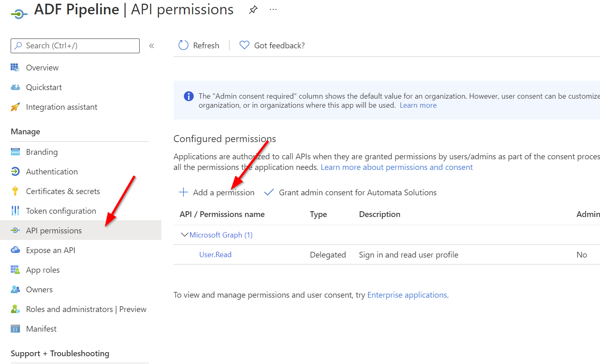
Task: Go to Integration assistant
Action: pos(61,107)
